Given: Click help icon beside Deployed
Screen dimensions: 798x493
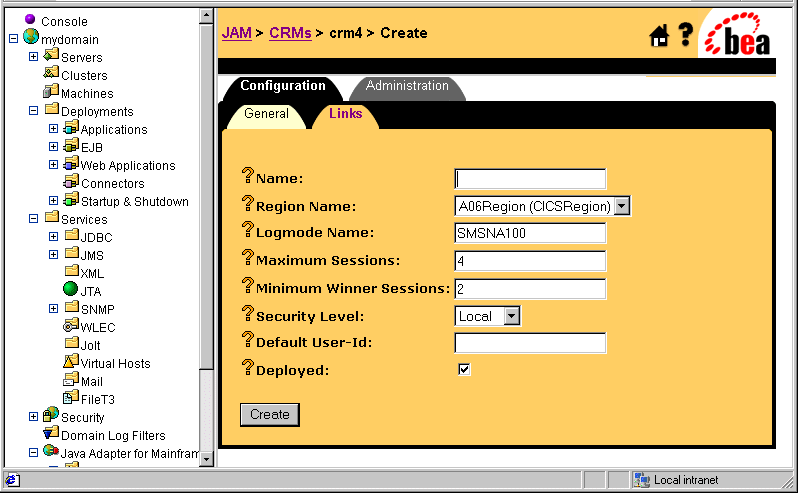Looking at the screenshot, I should (x=247, y=367).
